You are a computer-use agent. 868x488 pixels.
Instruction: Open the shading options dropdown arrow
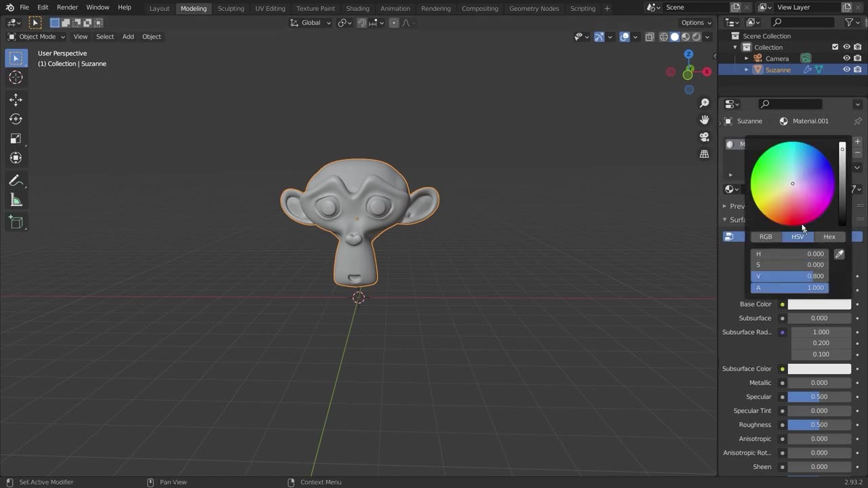[707, 37]
